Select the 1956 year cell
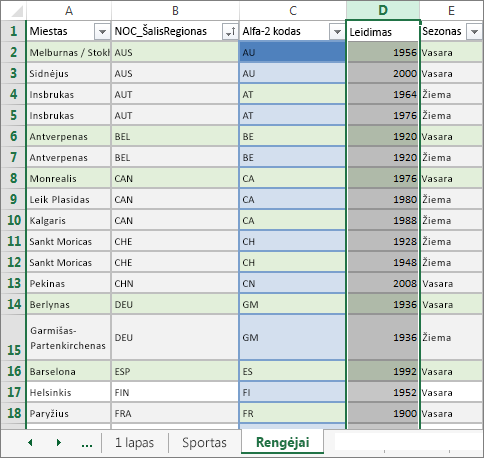This screenshot has height=458, width=484. (x=383, y=52)
